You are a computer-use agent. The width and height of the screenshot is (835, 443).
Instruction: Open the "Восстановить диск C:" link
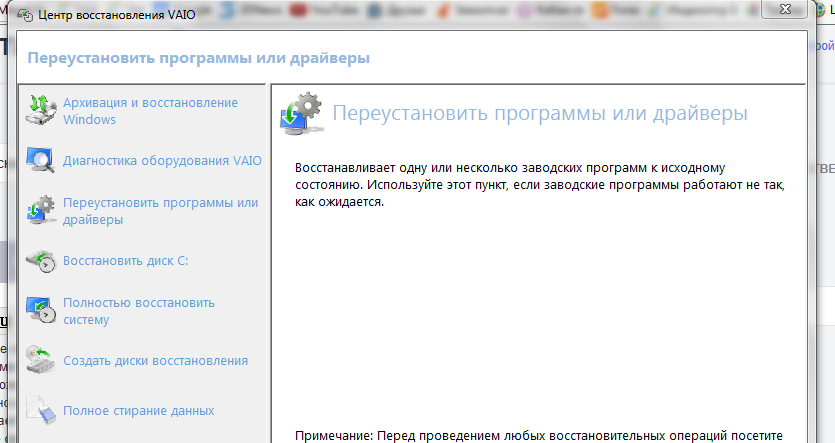125,261
